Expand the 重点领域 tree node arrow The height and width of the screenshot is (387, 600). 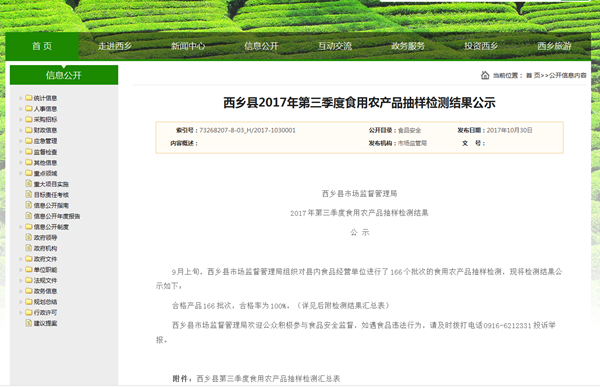tap(21, 173)
